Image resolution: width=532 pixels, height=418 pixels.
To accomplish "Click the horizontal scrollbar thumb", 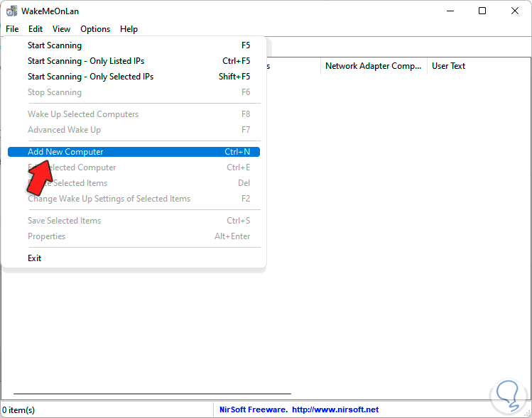I will point(152,394).
